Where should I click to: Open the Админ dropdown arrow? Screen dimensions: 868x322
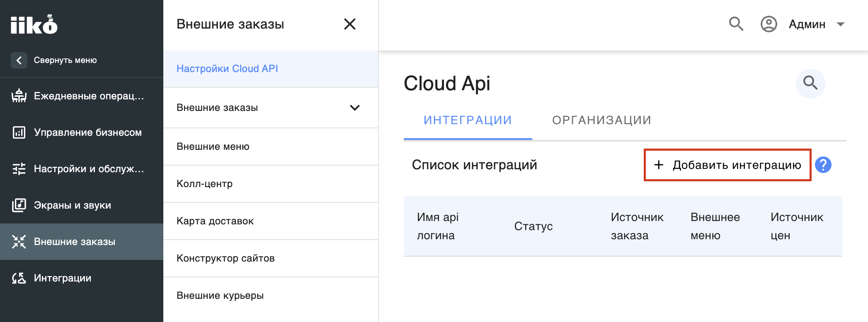[x=841, y=24]
